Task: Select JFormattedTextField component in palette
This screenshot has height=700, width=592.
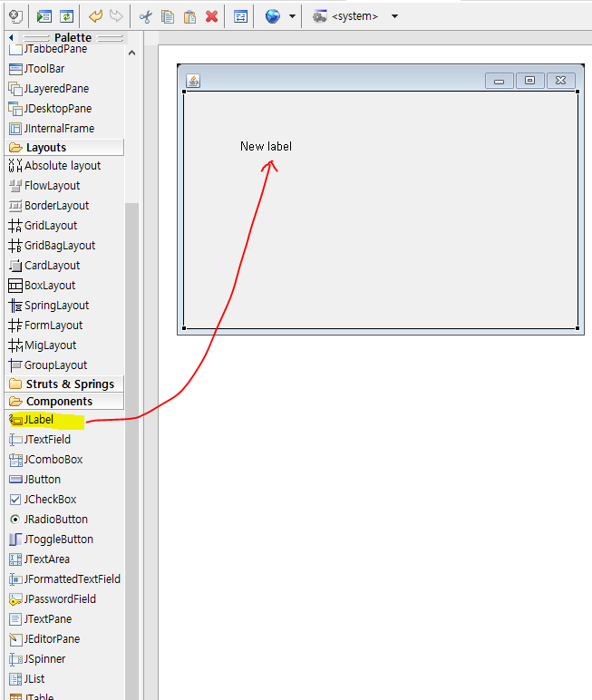Action: coord(64,579)
